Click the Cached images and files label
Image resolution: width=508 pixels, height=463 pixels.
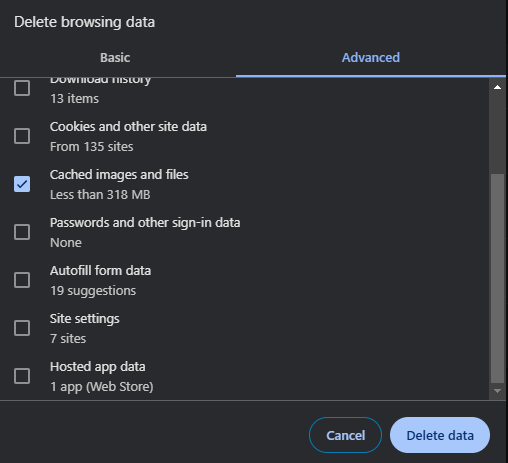[x=119, y=175]
